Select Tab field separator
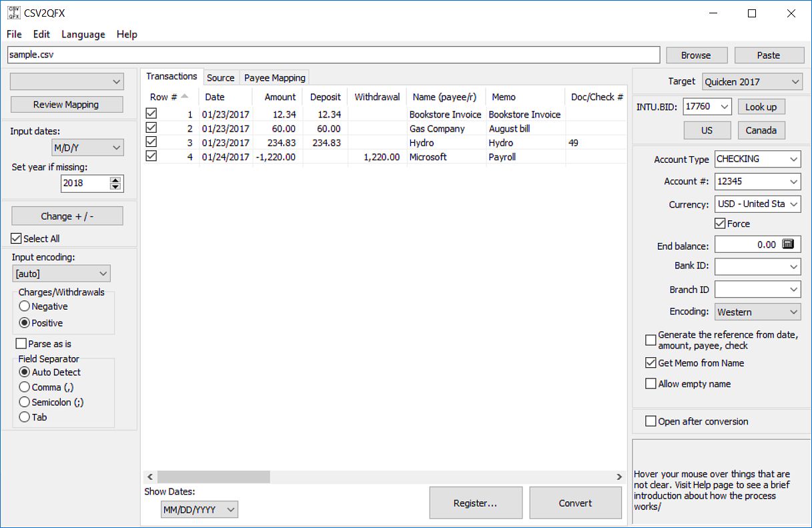 pyautogui.click(x=25, y=417)
